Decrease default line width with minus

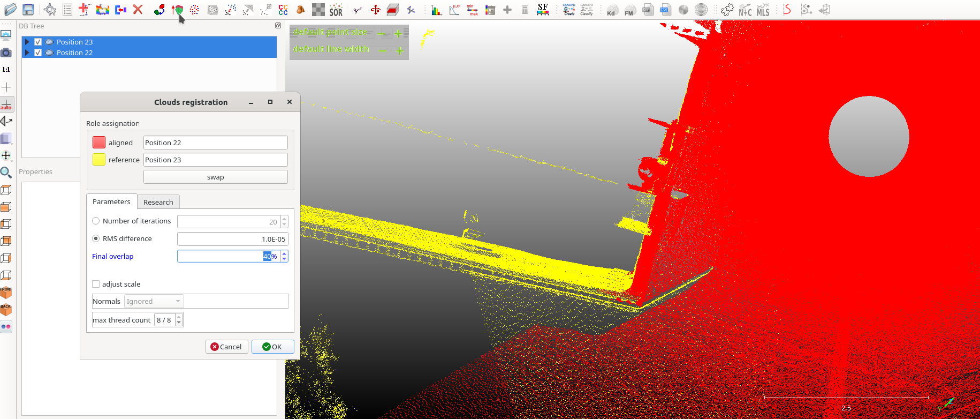point(383,51)
